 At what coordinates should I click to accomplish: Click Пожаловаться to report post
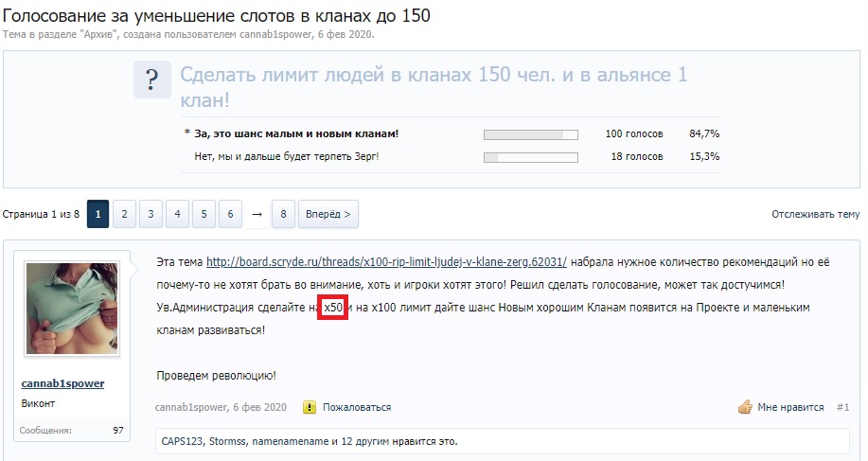(x=356, y=407)
